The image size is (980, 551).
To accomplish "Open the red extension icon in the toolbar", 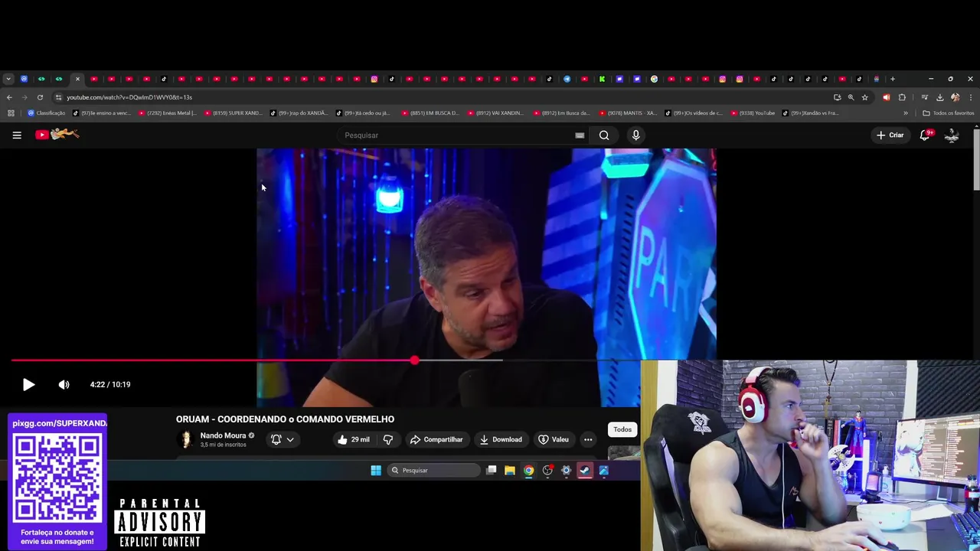I will coord(887,97).
